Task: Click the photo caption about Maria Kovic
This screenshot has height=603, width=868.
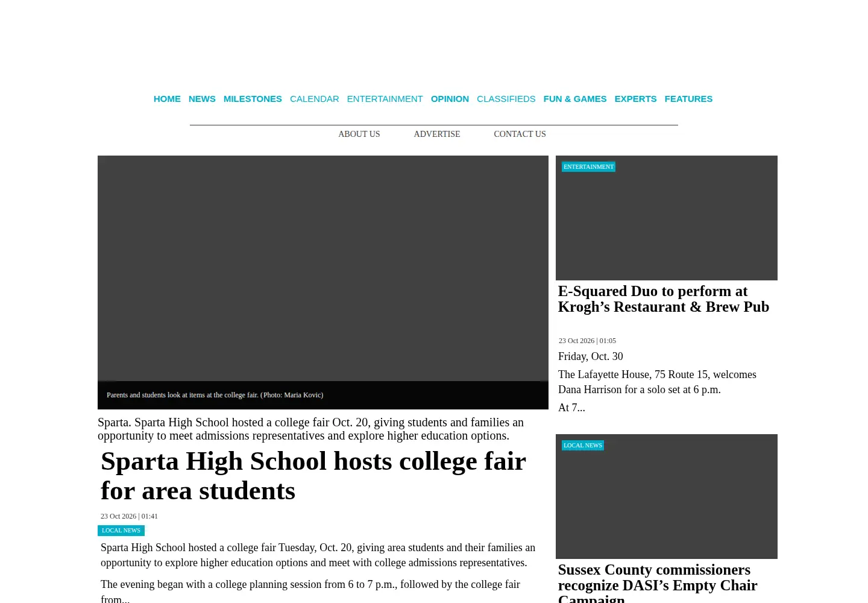Action: coord(215,395)
